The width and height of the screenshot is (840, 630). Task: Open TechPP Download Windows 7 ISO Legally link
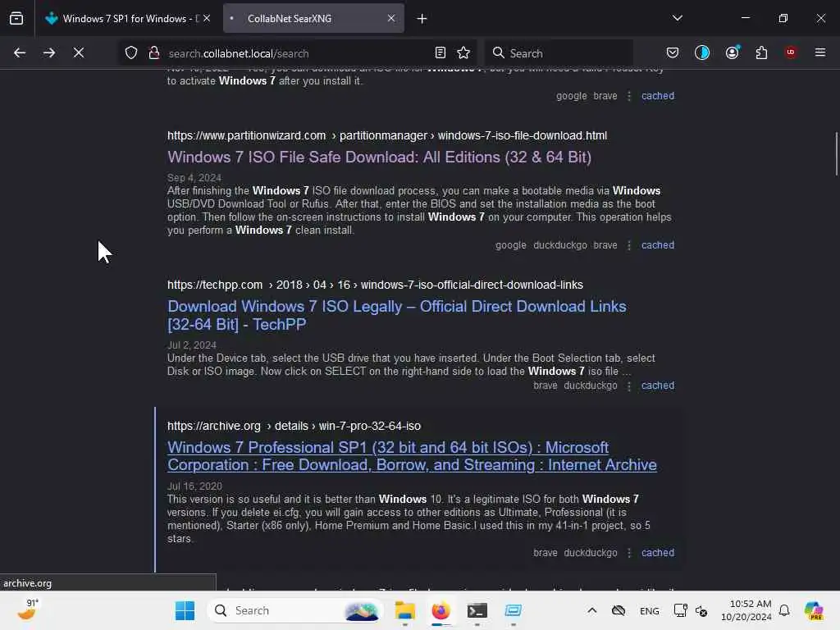click(x=396, y=315)
